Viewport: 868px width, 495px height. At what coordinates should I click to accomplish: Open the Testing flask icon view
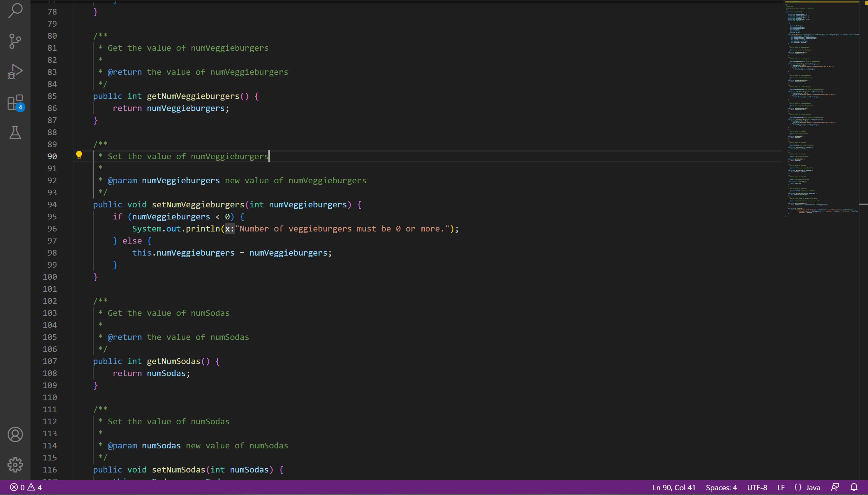coord(15,133)
